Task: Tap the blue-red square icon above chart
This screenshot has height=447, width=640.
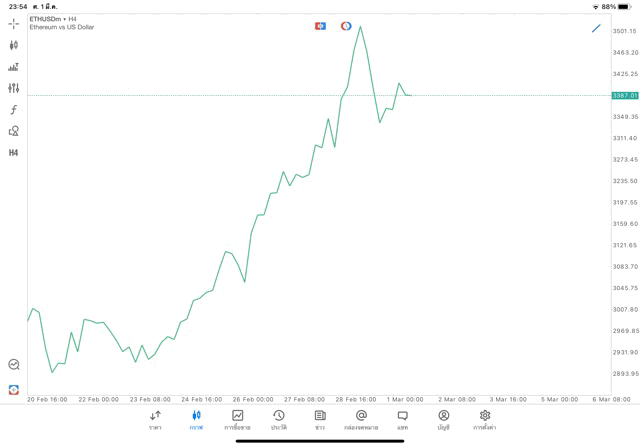Action: pyautogui.click(x=320, y=26)
